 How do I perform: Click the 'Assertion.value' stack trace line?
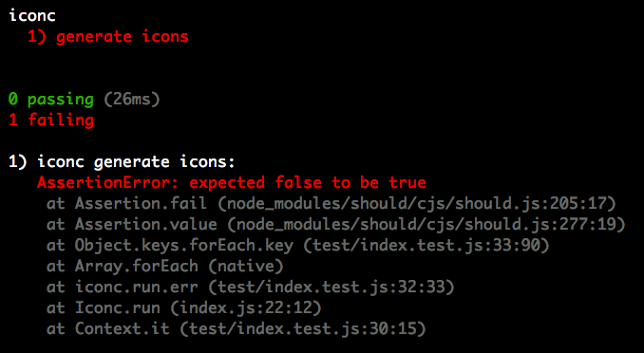(335, 224)
